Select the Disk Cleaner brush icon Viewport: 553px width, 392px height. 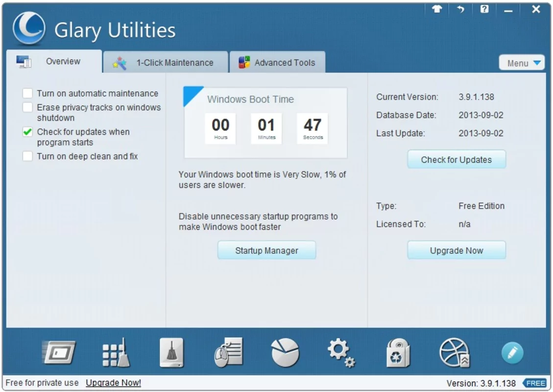tap(172, 354)
